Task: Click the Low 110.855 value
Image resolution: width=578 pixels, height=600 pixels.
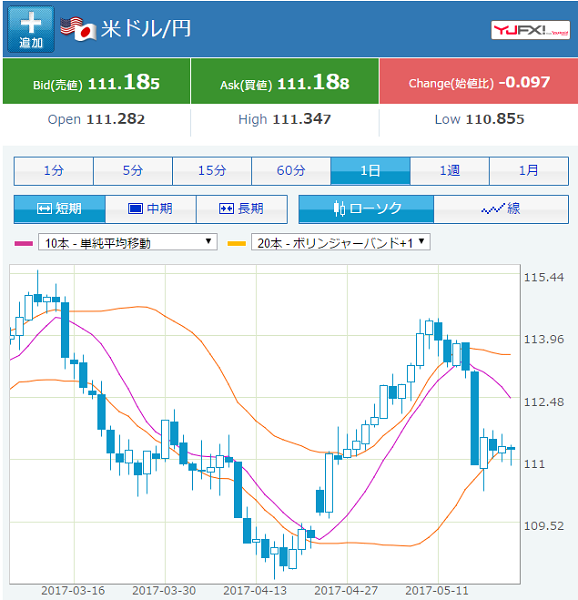Action: 479,119
